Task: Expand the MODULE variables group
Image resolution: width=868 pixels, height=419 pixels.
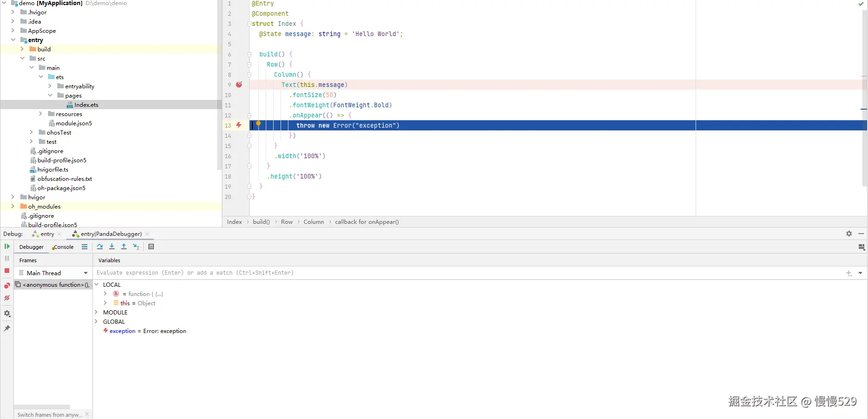Action: [x=96, y=313]
